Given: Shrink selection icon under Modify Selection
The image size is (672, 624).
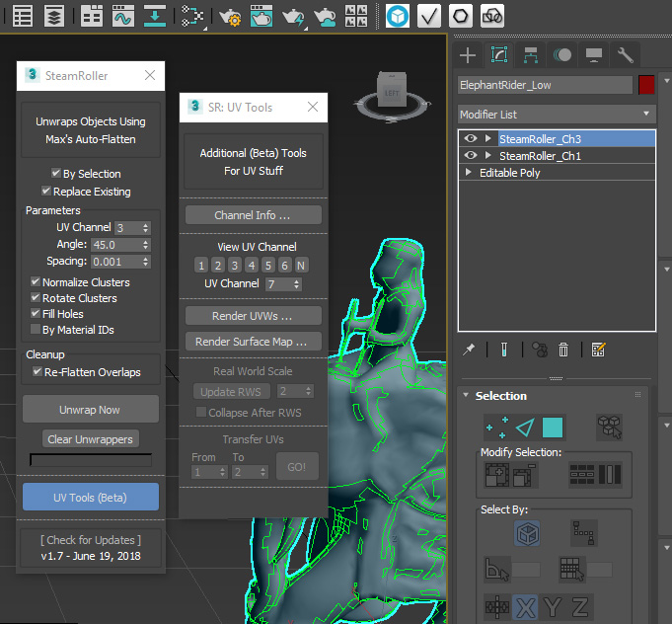Looking at the screenshot, I should [x=525, y=475].
